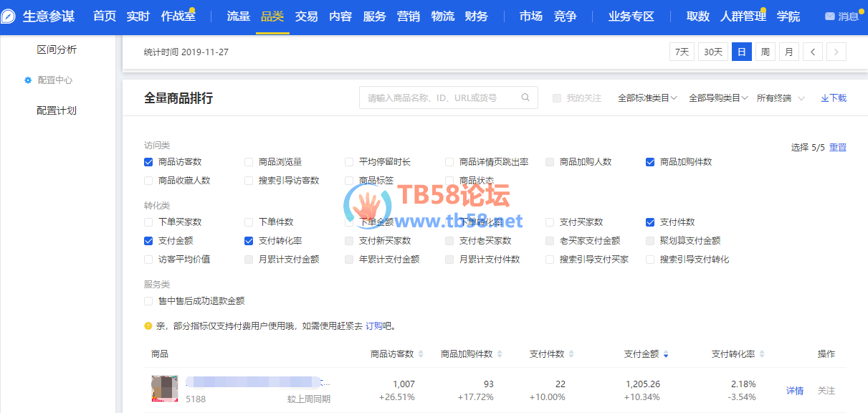This screenshot has height=413, width=868.
Task: Check 售中售后成功退款金额 option
Action: click(148, 301)
